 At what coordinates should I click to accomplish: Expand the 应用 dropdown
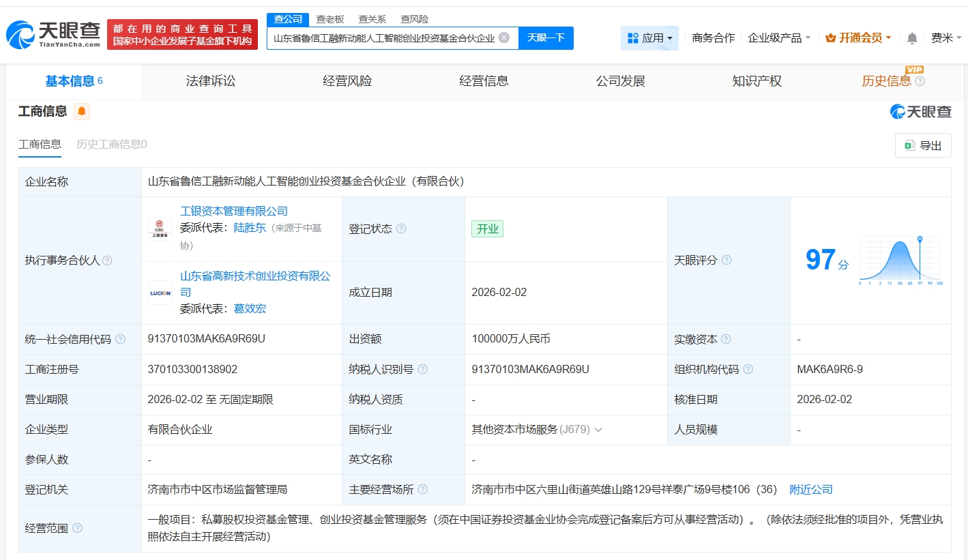(x=649, y=38)
